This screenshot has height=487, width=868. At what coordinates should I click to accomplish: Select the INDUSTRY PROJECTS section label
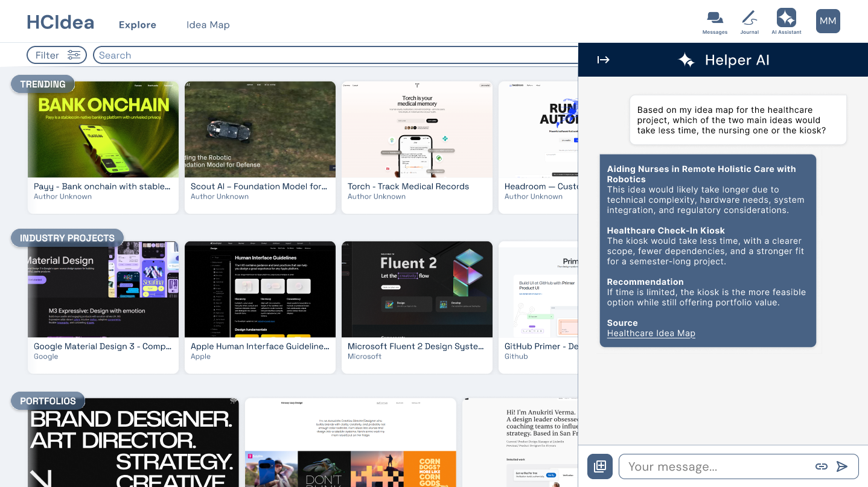67,238
